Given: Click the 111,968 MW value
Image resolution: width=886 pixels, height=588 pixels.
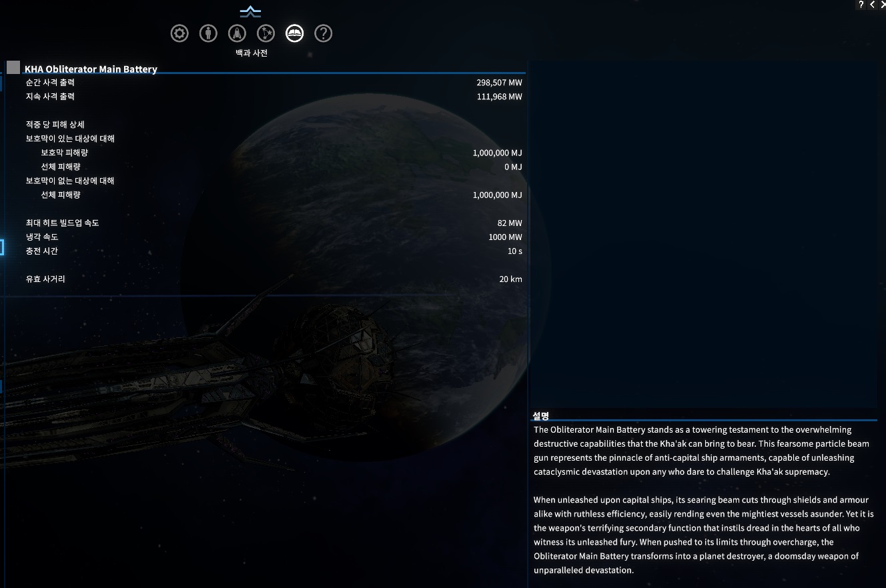Looking at the screenshot, I should pos(499,97).
